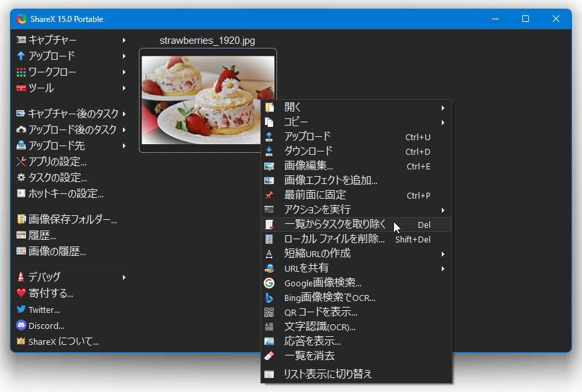Click the red heart donate icon
Viewport: 582px width, 392px height.
[21, 293]
